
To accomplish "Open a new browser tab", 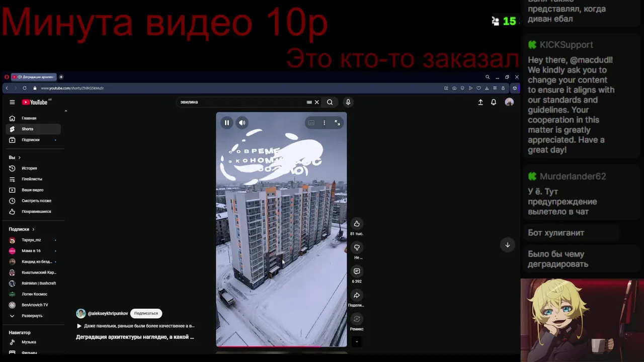I will pos(61,77).
